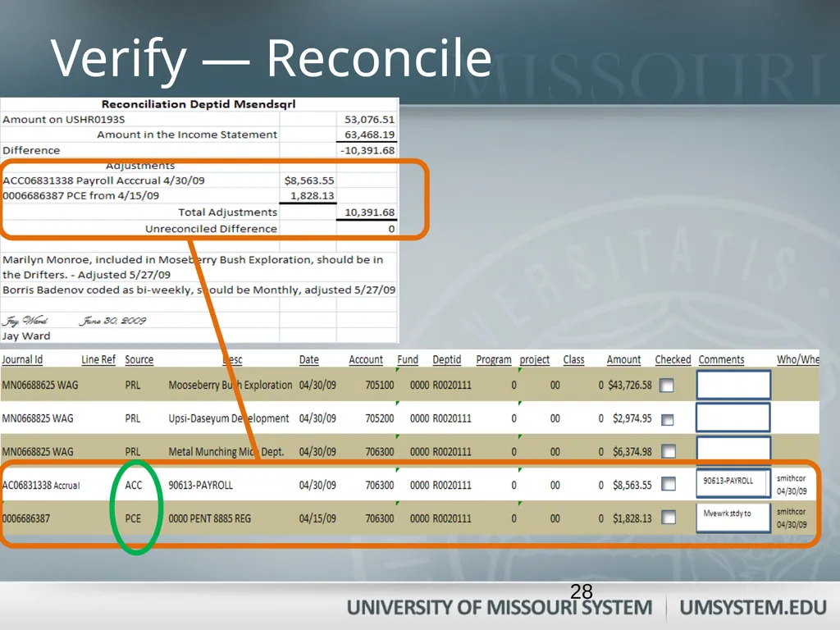Click the $8,563.55 amount in table
840x630 pixels.
(x=632, y=486)
